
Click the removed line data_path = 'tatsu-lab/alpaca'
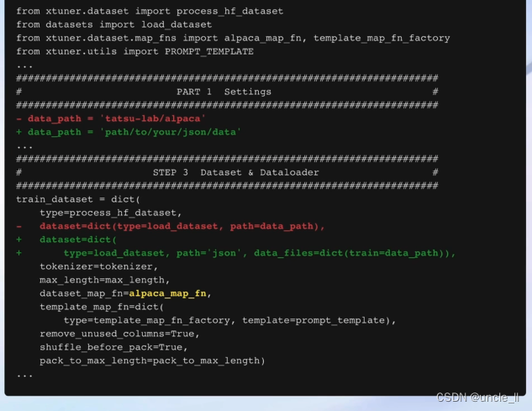click(x=111, y=119)
